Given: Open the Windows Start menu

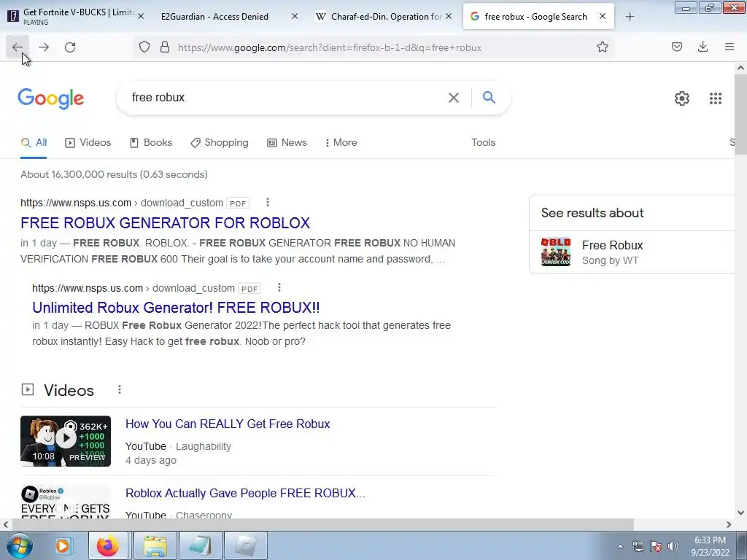Looking at the screenshot, I should coord(19,545).
